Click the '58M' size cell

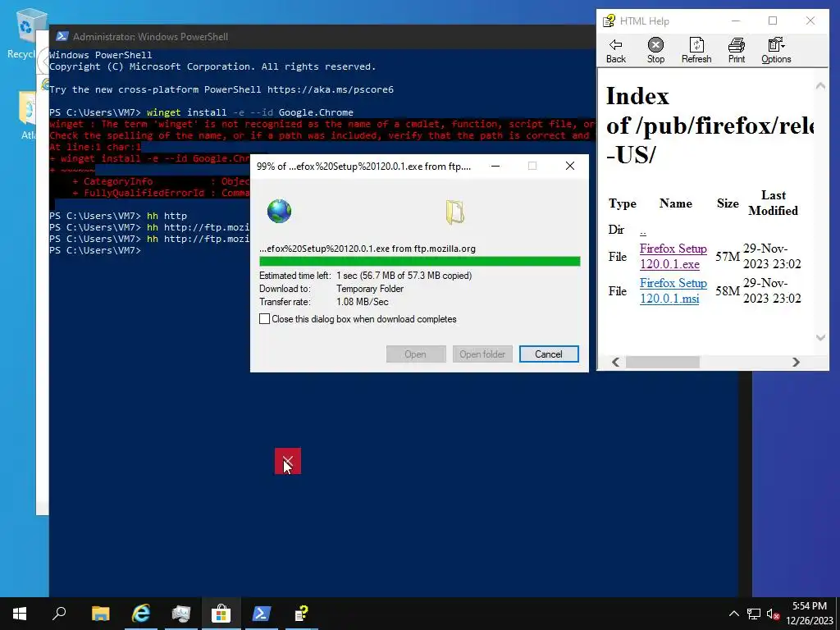point(728,291)
